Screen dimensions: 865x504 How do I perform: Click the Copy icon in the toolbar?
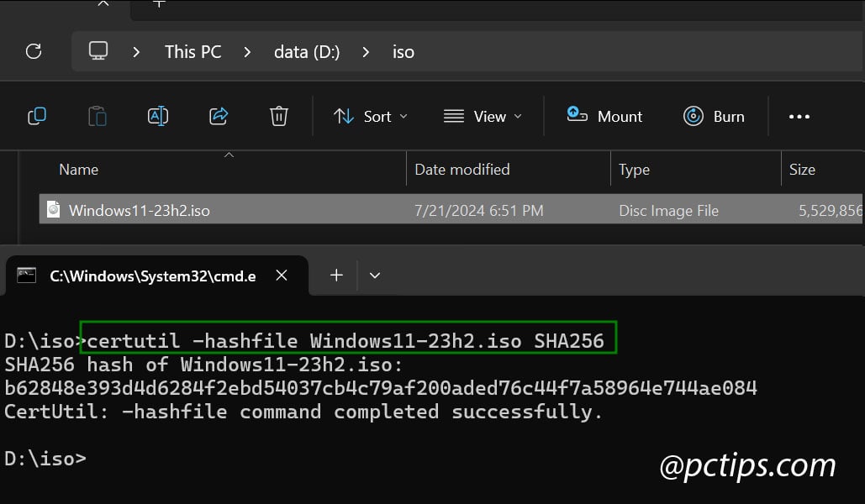click(37, 116)
